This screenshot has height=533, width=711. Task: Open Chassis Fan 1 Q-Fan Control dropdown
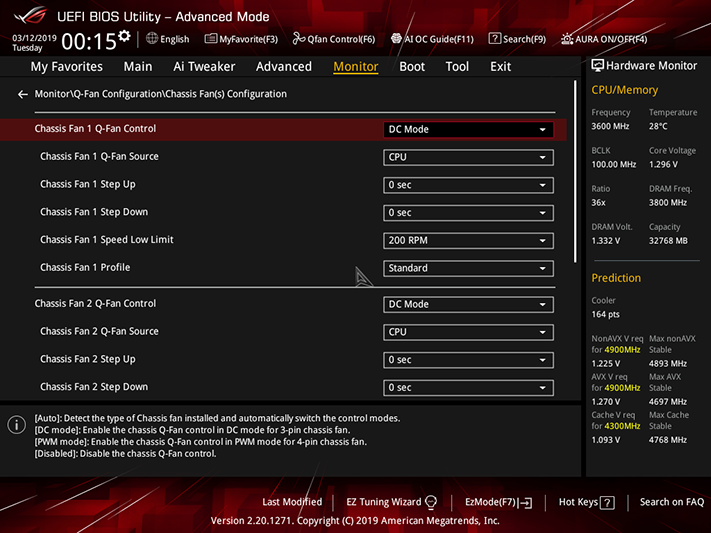click(x=468, y=129)
